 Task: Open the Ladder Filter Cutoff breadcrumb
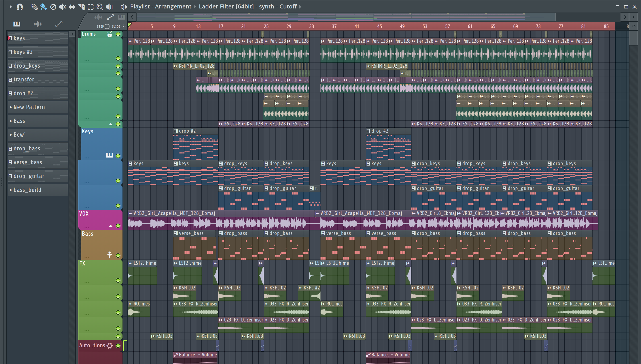247,6
